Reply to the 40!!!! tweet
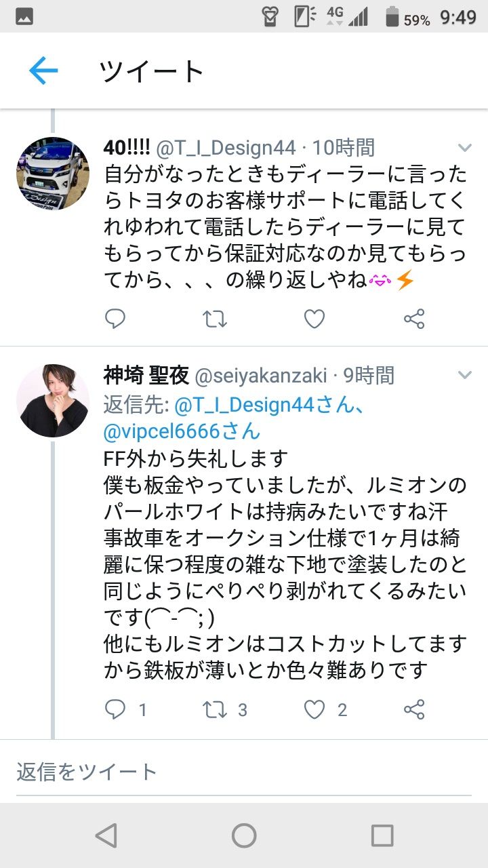488x868 pixels. (x=115, y=319)
